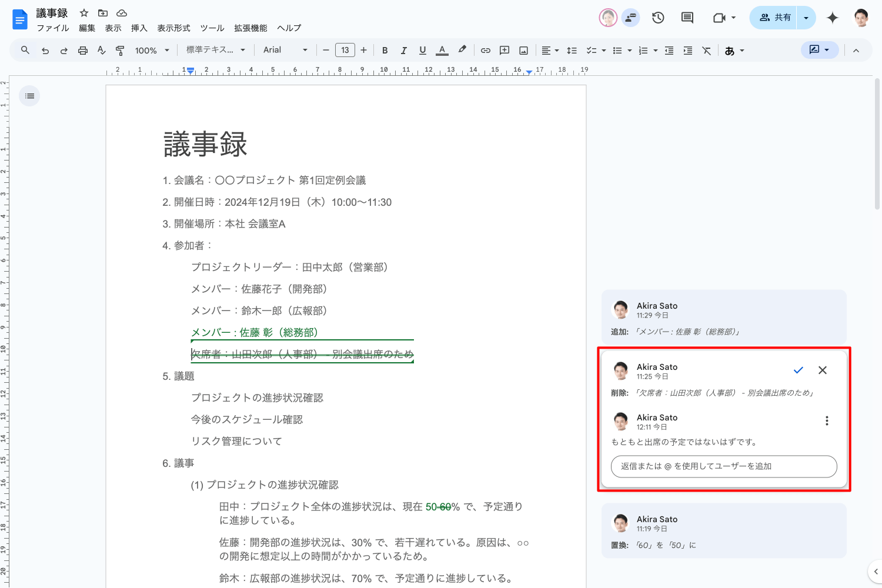Open the 表示 menu

113,28
